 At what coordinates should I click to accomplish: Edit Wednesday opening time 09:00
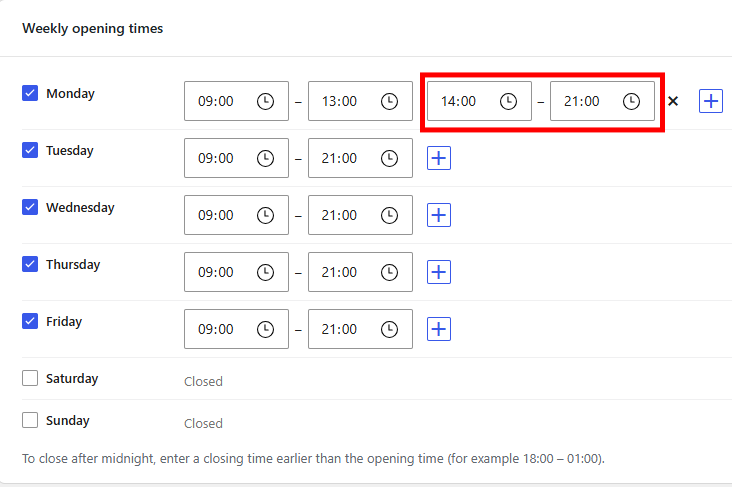[x=236, y=215]
